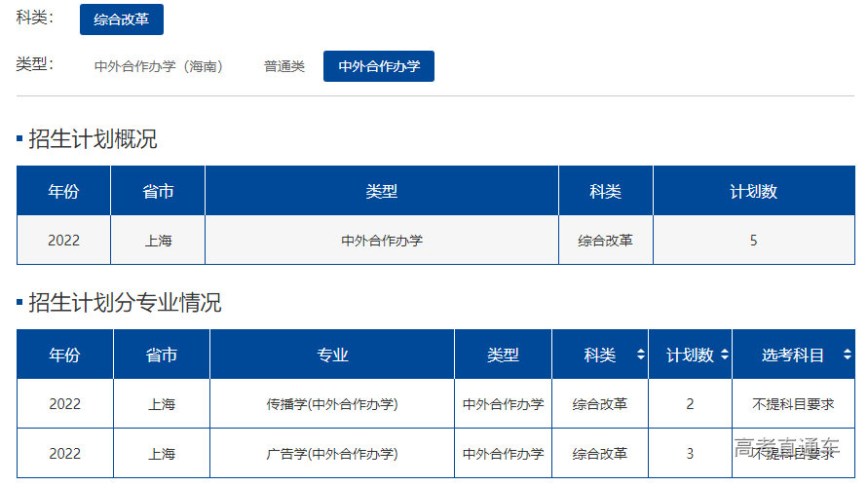This screenshot has width=868, height=486.
Task: Click 综合改革 in 传播学 row
Action: pyautogui.click(x=600, y=404)
